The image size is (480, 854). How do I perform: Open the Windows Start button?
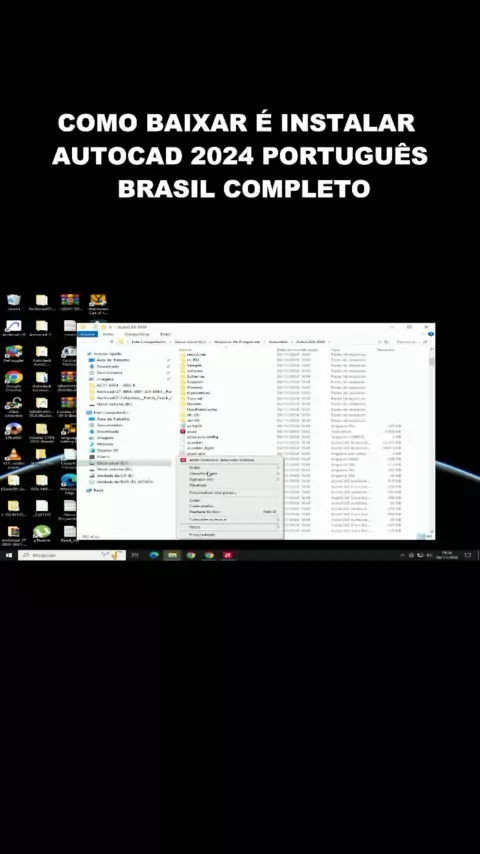click(9, 555)
